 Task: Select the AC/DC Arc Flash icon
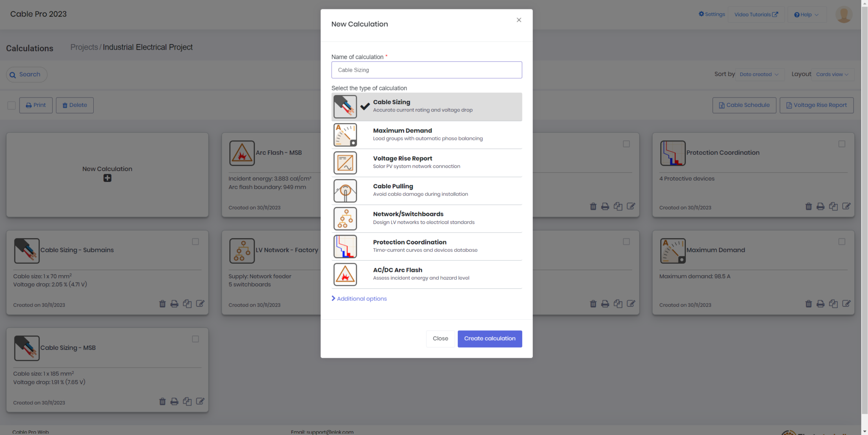345,275
